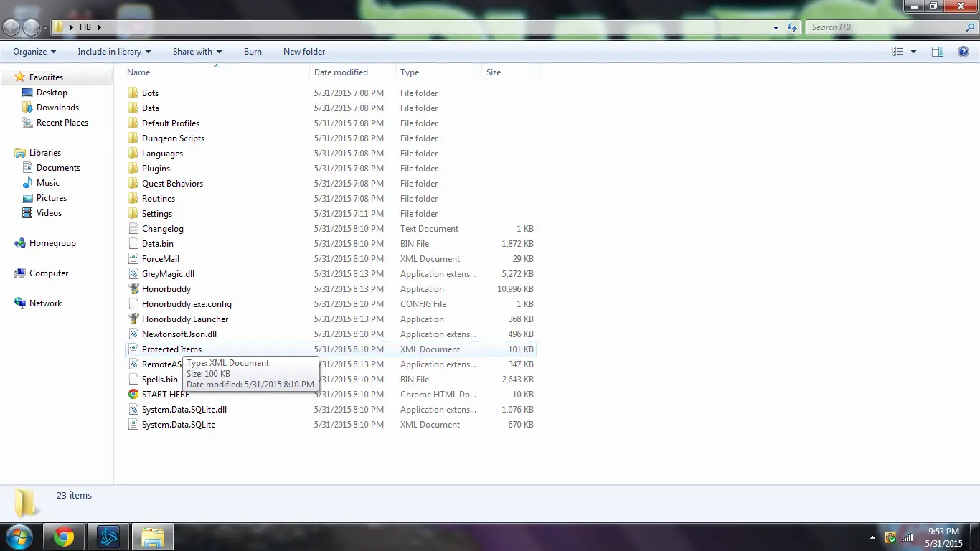The image size is (980, 551).
Task: Open the Videos library icon
Action: (27, 213)
